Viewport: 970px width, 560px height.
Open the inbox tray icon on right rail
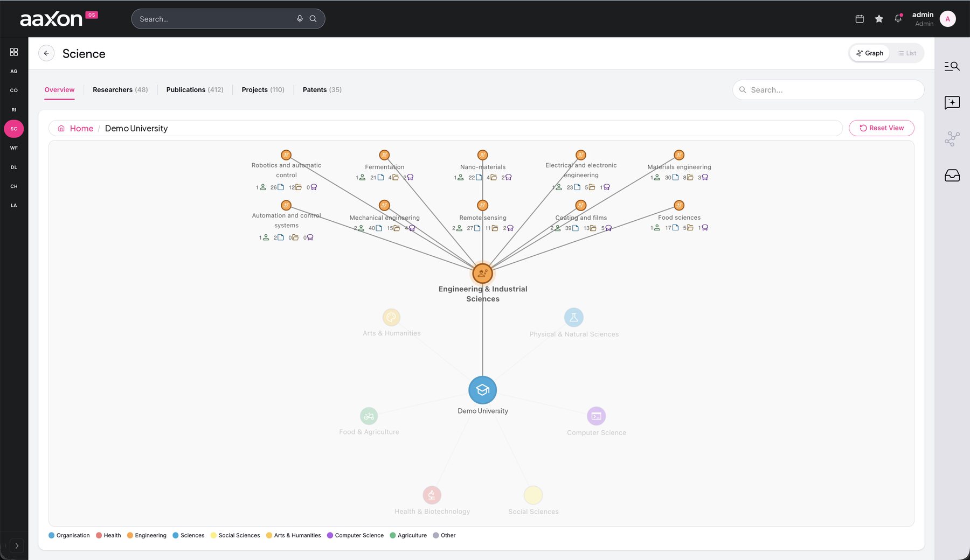[x=952, y=176]
